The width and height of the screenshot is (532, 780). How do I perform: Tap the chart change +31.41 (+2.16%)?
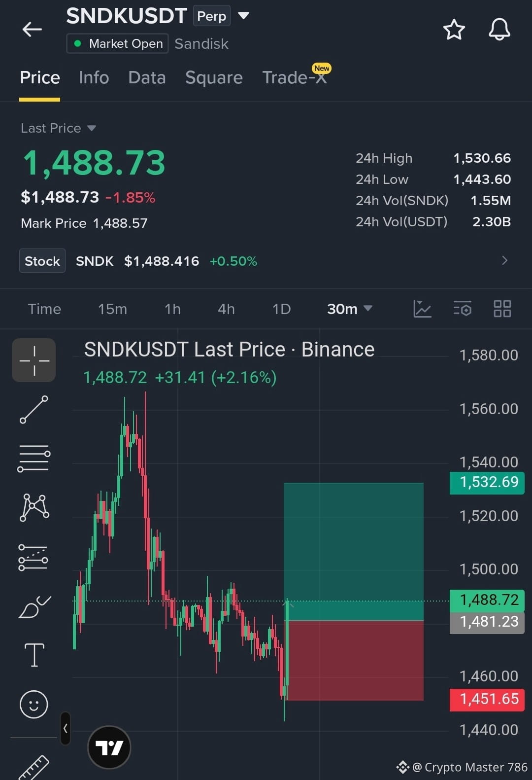(x=216, y=378)
